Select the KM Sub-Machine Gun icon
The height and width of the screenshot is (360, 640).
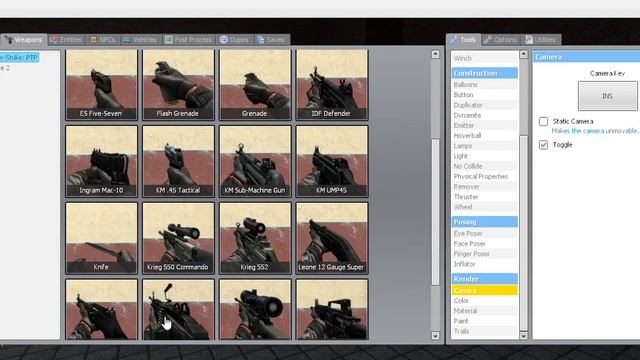pos(255,161)
